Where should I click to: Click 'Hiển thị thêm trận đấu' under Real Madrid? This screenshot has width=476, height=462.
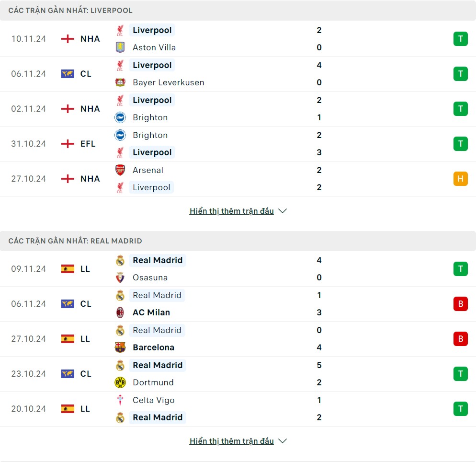[231, 441]
